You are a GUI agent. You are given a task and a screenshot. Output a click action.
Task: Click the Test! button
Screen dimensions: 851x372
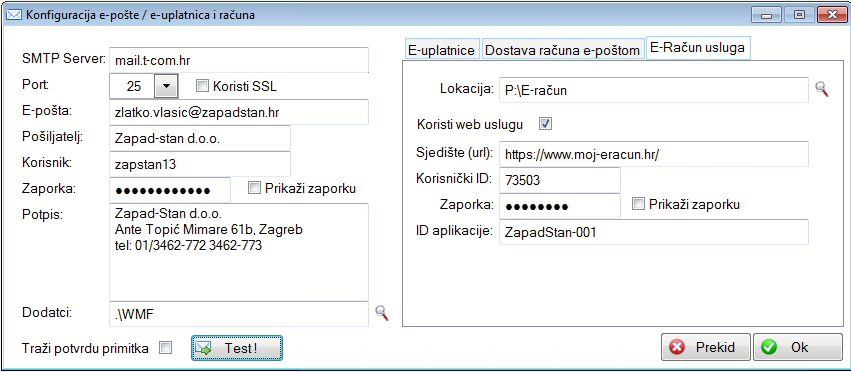[x=237, y=348]
